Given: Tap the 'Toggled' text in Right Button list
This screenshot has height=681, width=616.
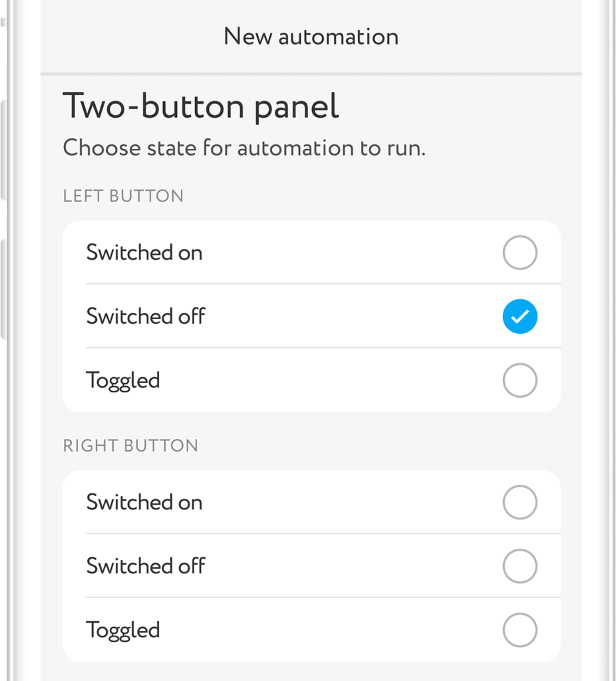Looking at the screenshot, I should 123,630.
